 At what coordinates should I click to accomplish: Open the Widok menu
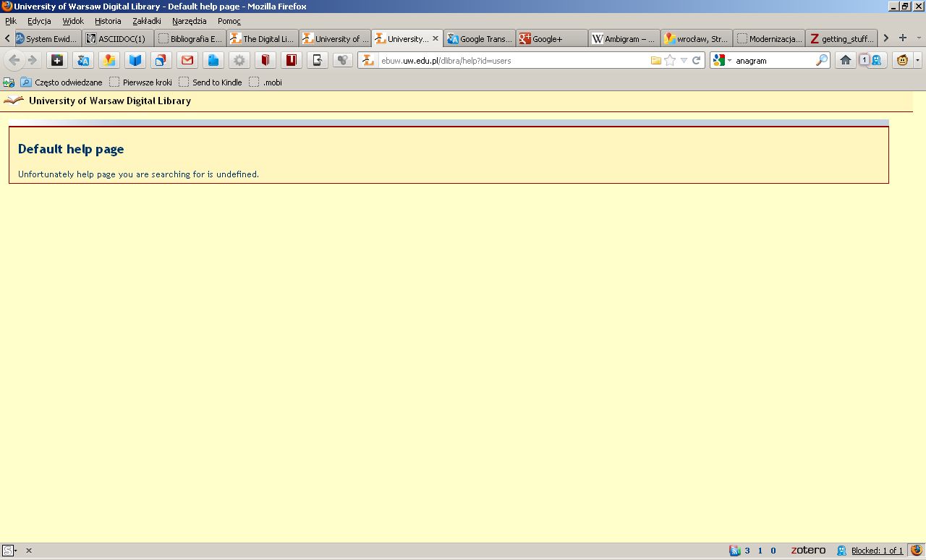pos(73,21)
